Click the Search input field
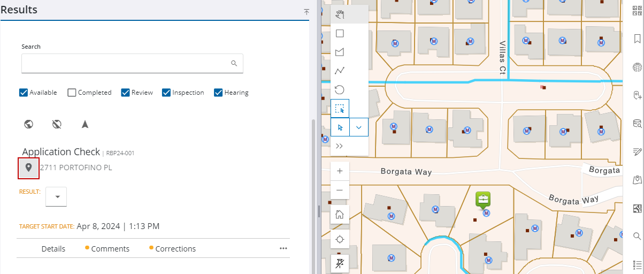The height and width of the screenshot is (274, 644). tap(126, 63)
